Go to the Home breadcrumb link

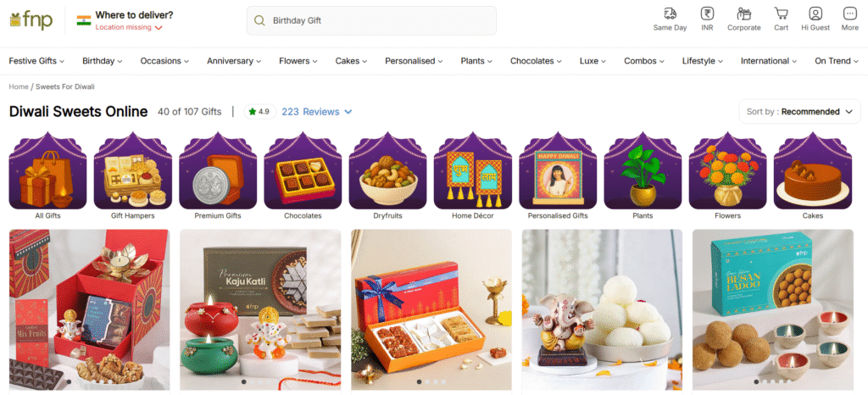pyautogui.click(x=19, y=86)
